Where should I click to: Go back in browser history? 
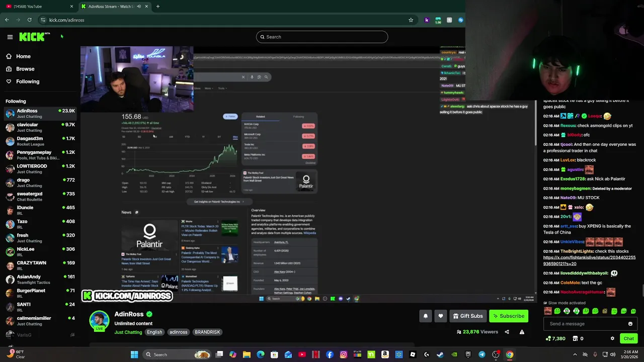(x=7, y=20)
